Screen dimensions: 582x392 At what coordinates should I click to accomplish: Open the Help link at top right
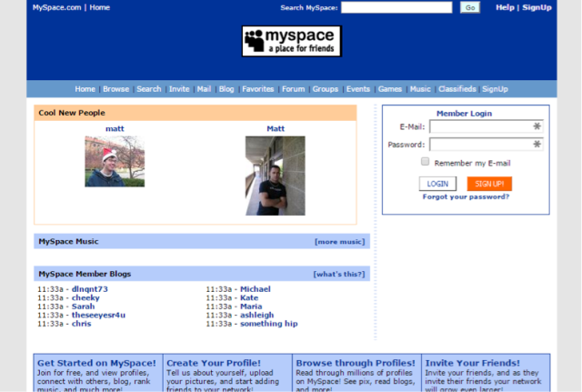click(x=505, y=7)
